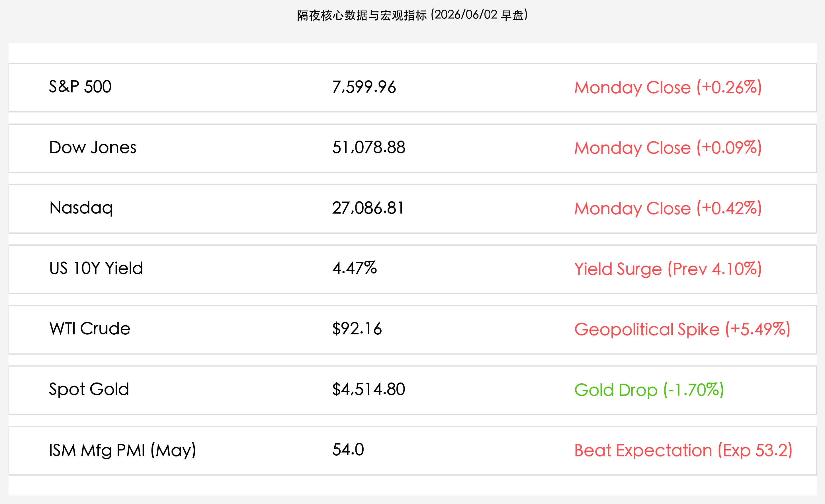The width and height of the screenshot is (825, 504).
Task: Click the $92.16 crude price
Action: coord(357,329)
